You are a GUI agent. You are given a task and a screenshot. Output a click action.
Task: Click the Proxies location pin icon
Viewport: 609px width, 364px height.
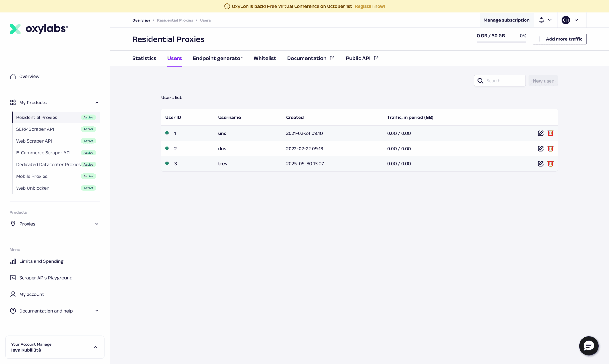(13, 224)
